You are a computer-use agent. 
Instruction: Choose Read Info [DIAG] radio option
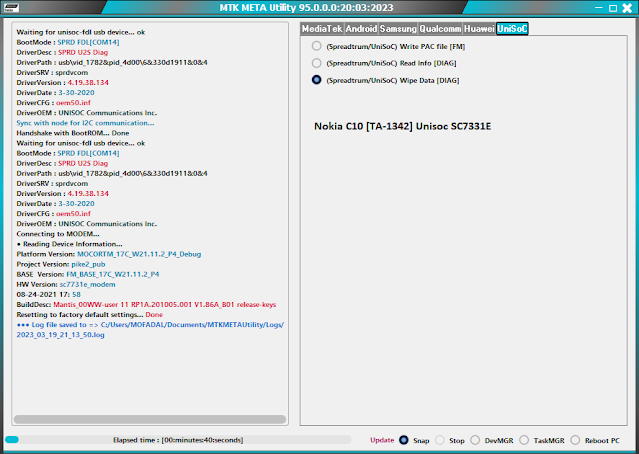pos(316,63)
